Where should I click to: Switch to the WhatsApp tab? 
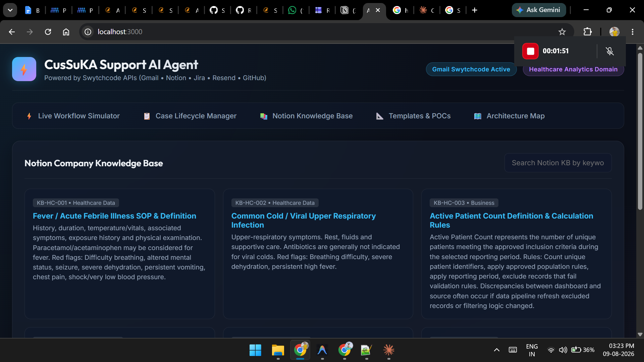(x=297, y=10)
